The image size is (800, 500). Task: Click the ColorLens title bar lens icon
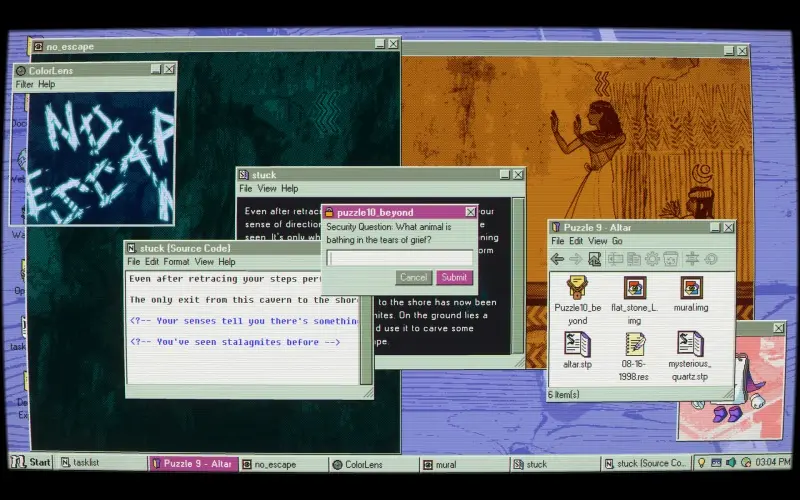pyautogui.click(x=21, y=71)
